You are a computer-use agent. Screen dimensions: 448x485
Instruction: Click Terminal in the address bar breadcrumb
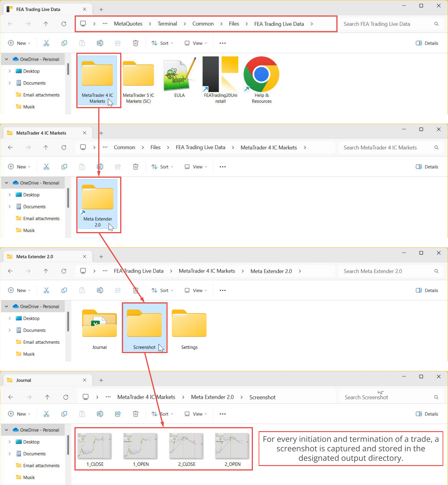(167, 24)
